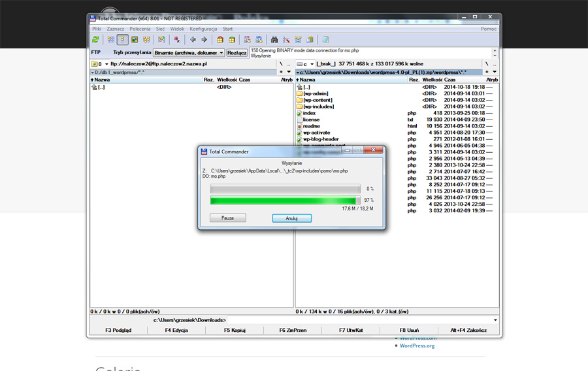Open the Zaznacz menu
The image size is (588, 371).
pos(115,29)
